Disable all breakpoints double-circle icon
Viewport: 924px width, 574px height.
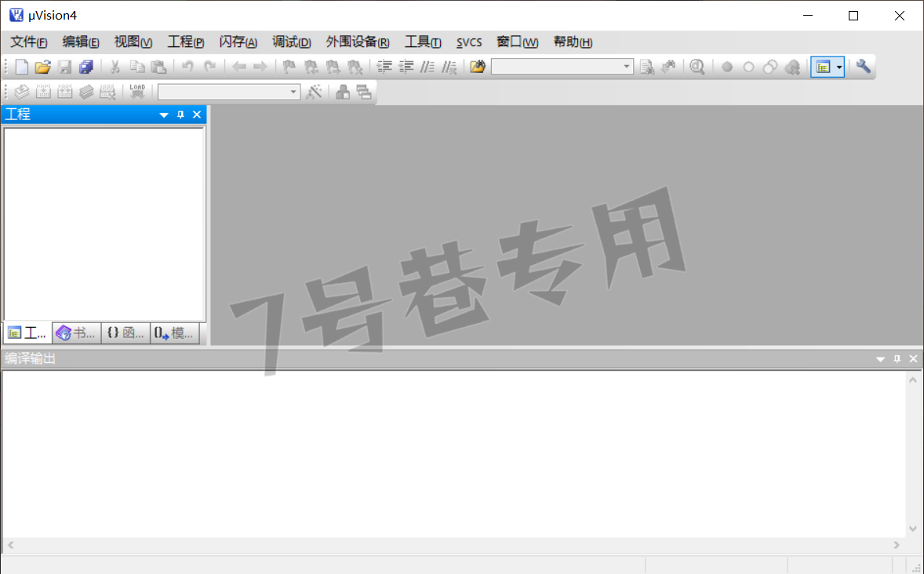[x=770, y=67]
